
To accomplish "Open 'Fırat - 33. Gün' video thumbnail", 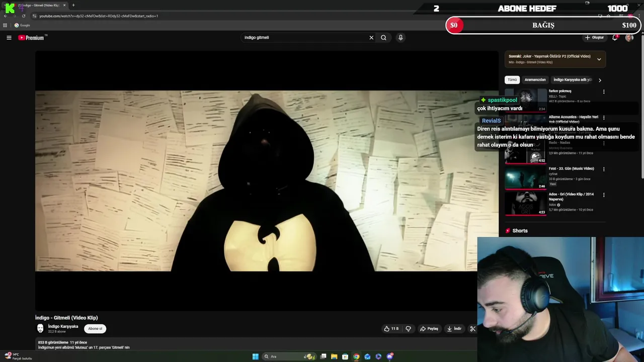I will point(525,177).
